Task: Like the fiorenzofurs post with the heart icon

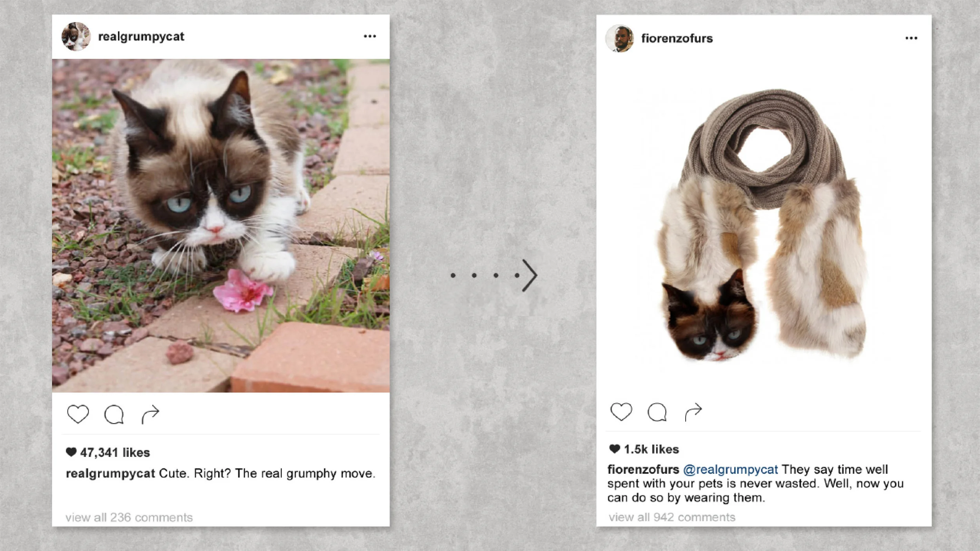Action: (x=621, y=411)
